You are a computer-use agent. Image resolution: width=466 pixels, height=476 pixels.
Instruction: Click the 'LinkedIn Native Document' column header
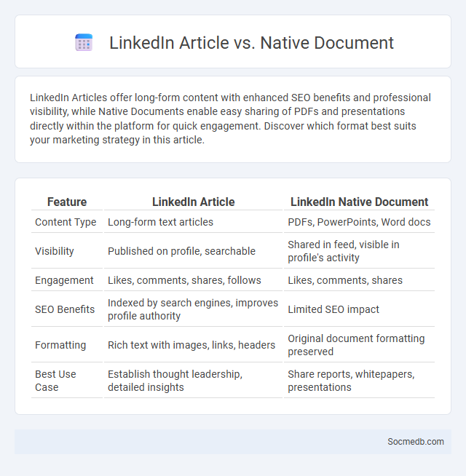[x=359, y=202]
